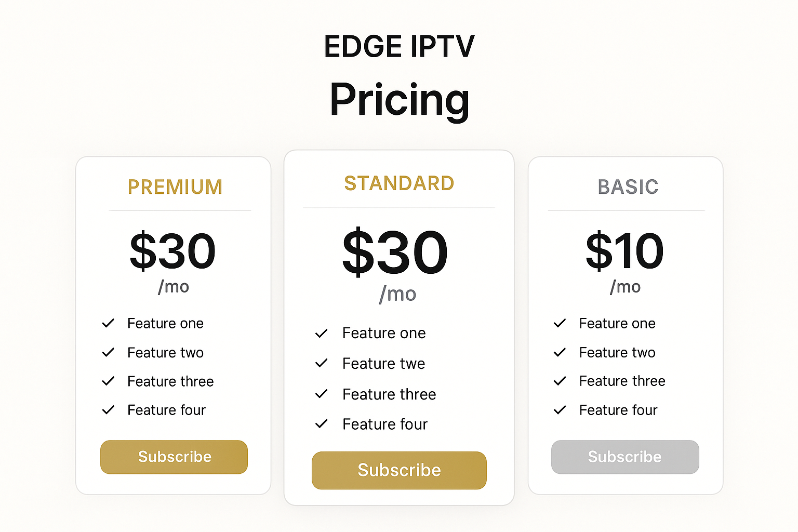Click the checkmark beside Basic Feature two
The image size is (798, 532).
pyautogui.click(x=560, y=352)
